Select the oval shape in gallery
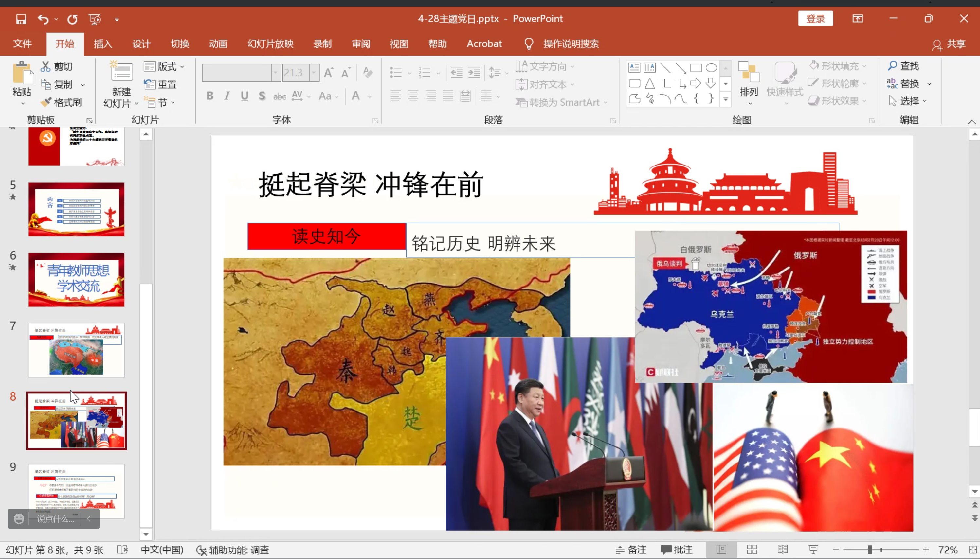Image resolution: width=980 pixels, height=559 pixels. (711, 68)
